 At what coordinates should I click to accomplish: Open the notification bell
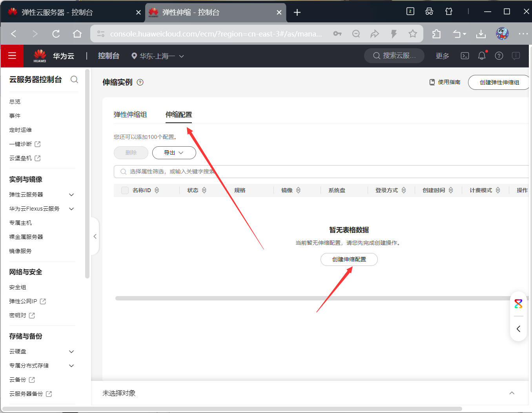(482, 56)
